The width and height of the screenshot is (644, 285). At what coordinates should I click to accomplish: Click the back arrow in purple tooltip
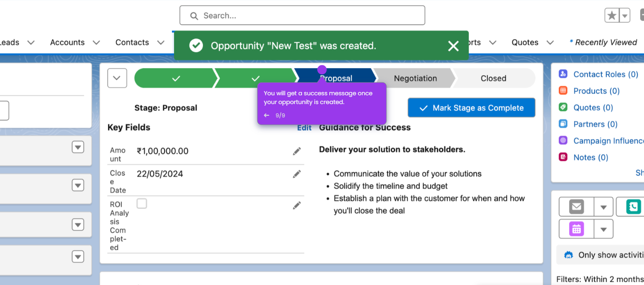tap(267, 115)
